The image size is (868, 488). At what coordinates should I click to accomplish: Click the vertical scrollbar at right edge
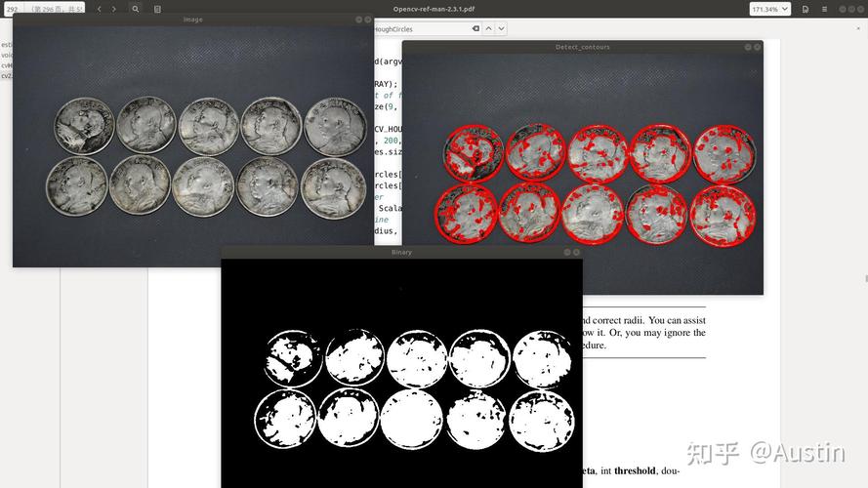click(866, 279)
